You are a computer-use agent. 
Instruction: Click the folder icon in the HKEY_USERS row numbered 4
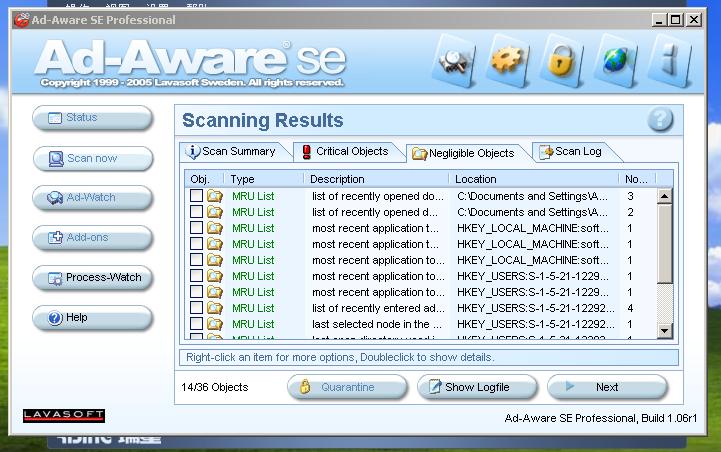[214, 308]
